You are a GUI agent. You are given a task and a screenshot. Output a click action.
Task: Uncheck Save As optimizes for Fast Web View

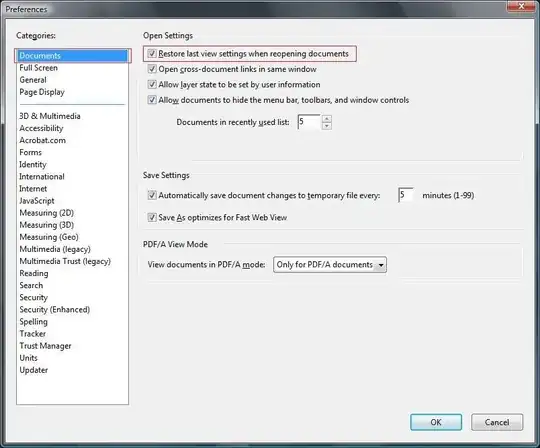point(152,217)
